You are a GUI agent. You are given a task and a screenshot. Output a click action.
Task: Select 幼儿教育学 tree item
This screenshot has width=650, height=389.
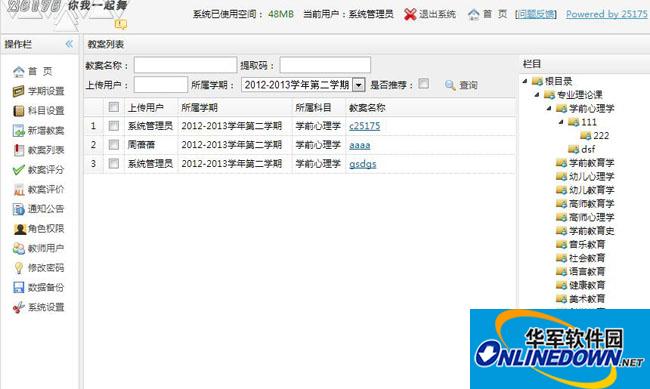(592, 190)
